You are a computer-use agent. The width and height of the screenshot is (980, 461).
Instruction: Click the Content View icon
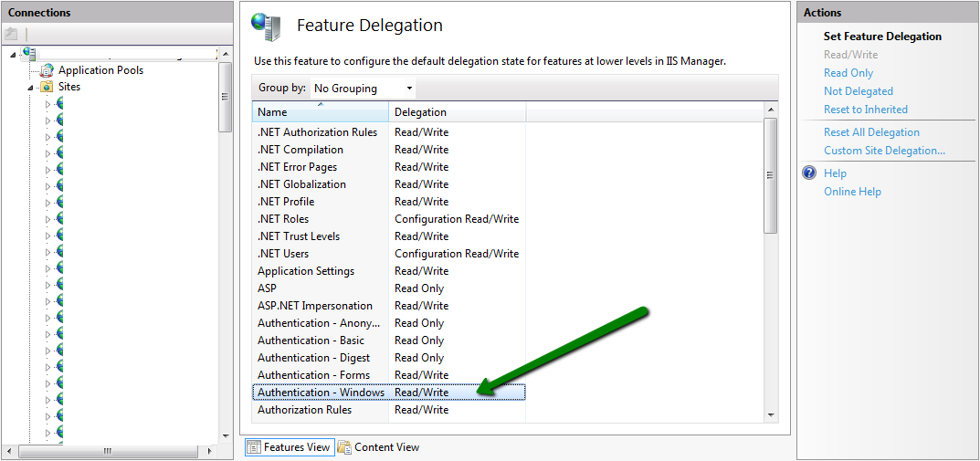tap(344, 447)
